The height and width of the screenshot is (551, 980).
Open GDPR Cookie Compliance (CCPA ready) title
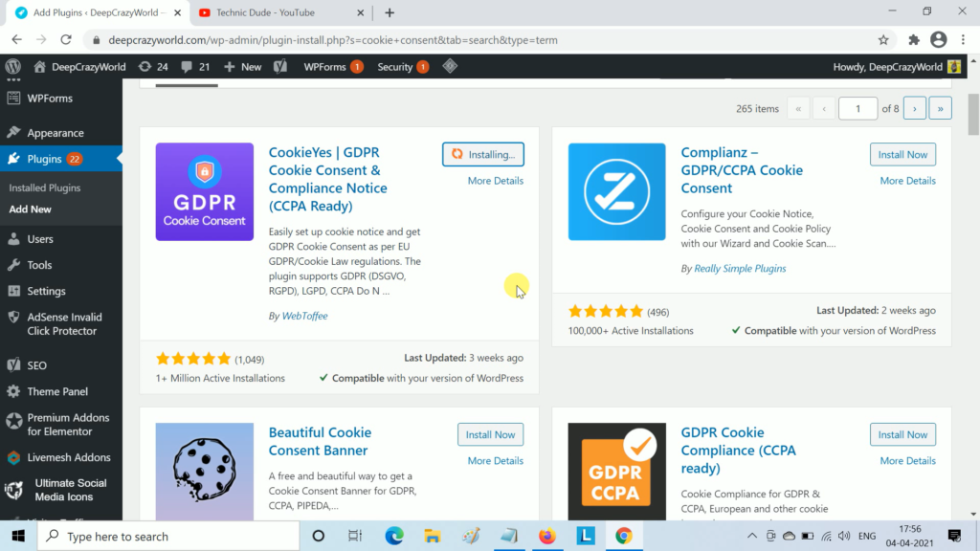tap(738, 450)
